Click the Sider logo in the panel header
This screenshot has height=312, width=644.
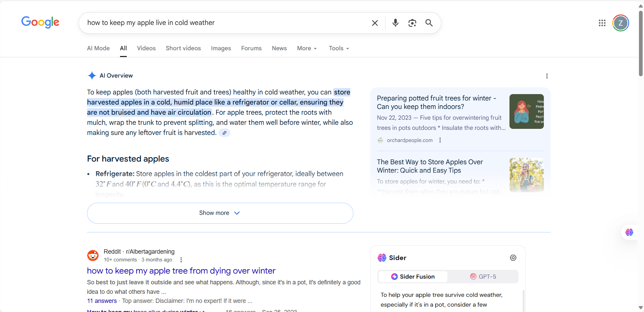382,257
